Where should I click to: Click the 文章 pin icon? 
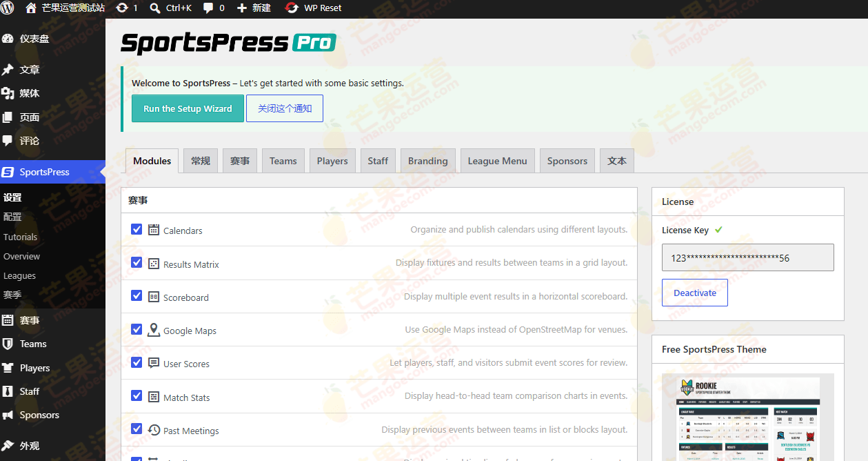(8, 70)
